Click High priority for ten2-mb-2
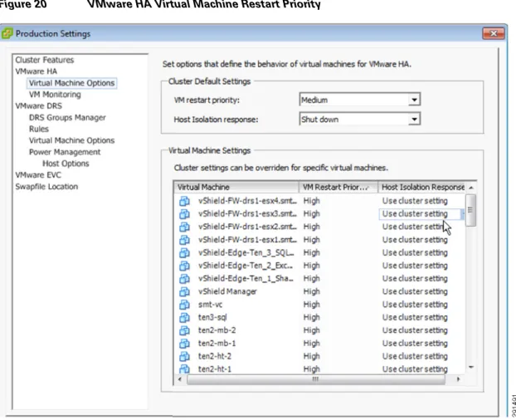This screenshot has height=420, width=516. pyautogui.click(x=311, y=330)
